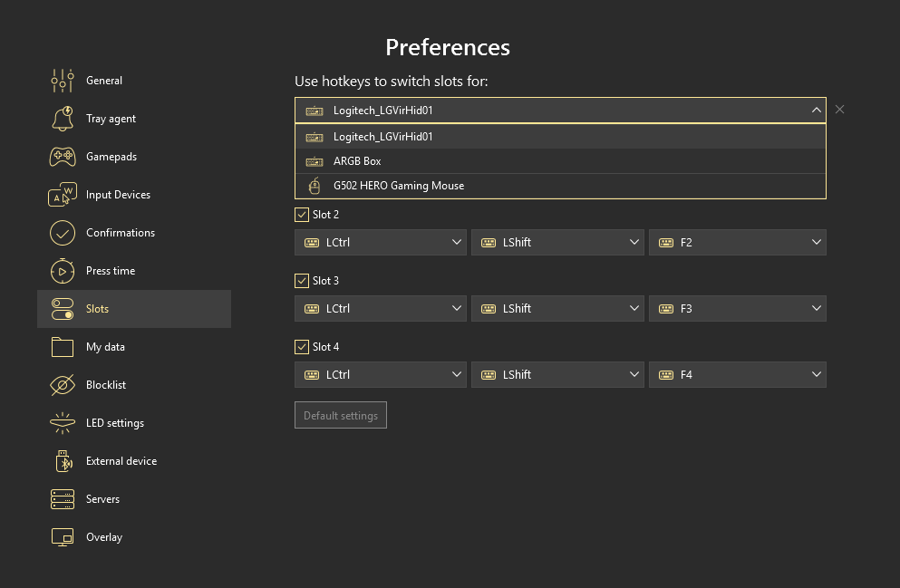
Task: Open General preferences sliders icon
Action: point(62,81)
